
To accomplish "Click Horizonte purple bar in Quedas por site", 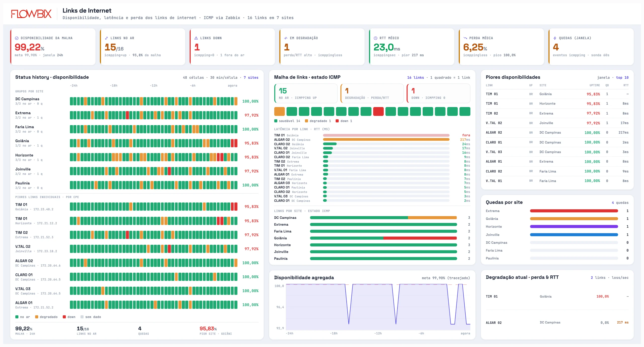I will pos(574,227).
